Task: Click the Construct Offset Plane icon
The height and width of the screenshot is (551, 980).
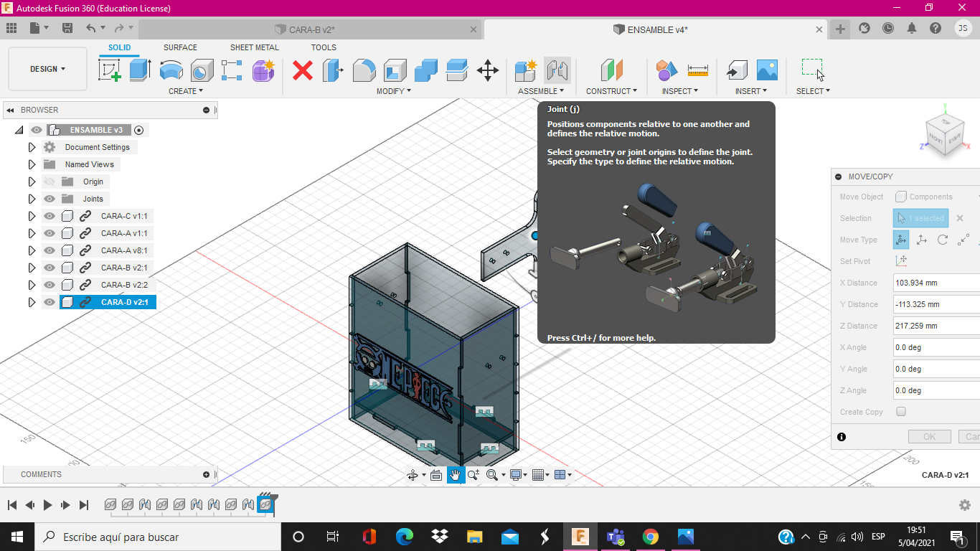Action: [x=612, y=70]
